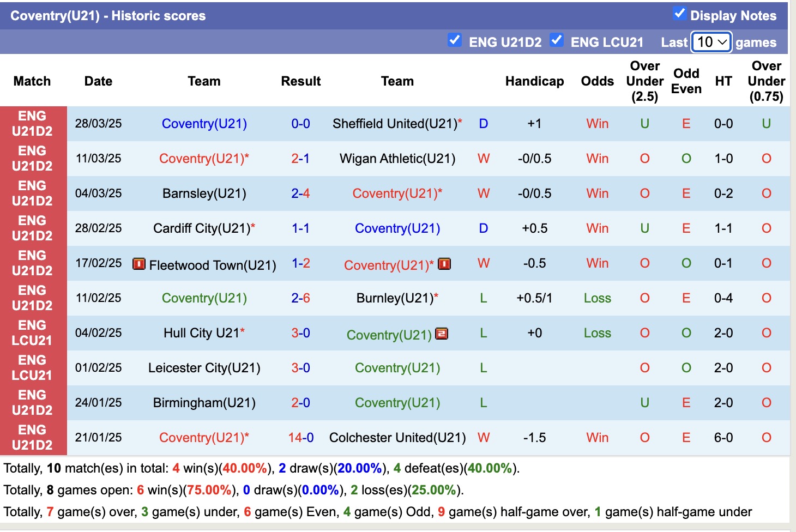Click red card icon beside Fleetwood Town(U21)
The image size is (796, 532).
[139, 264]
